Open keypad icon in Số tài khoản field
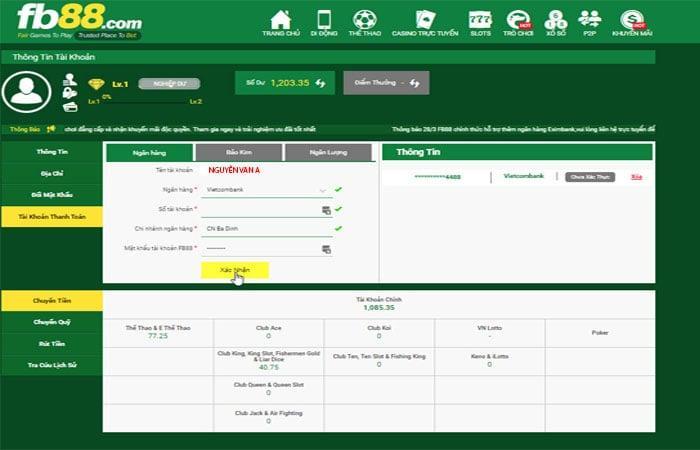This screenshot has height=450, width=700. pos(326,210)
